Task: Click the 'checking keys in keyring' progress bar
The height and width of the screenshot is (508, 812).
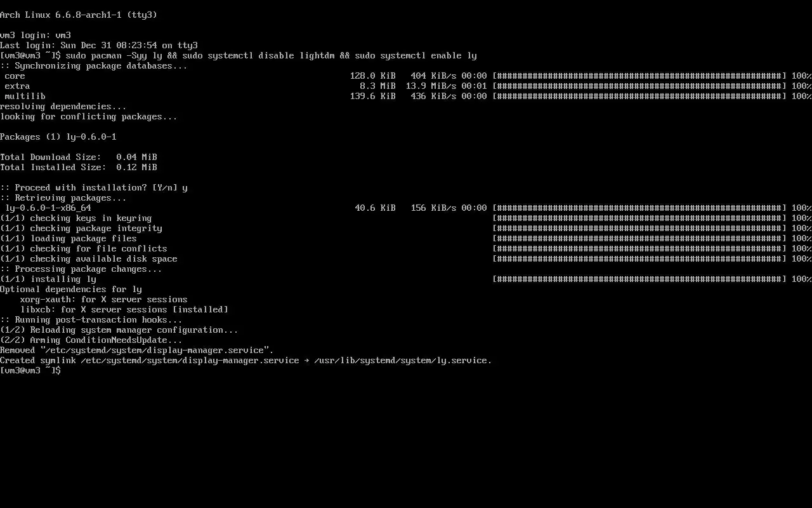Action: click(639, 218)
